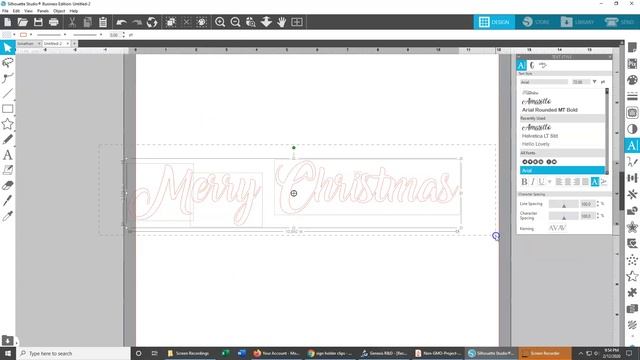640x360 pixels.
Task: Select the Star shape tool
Action: pyautogui.click(x=8, y=124)
